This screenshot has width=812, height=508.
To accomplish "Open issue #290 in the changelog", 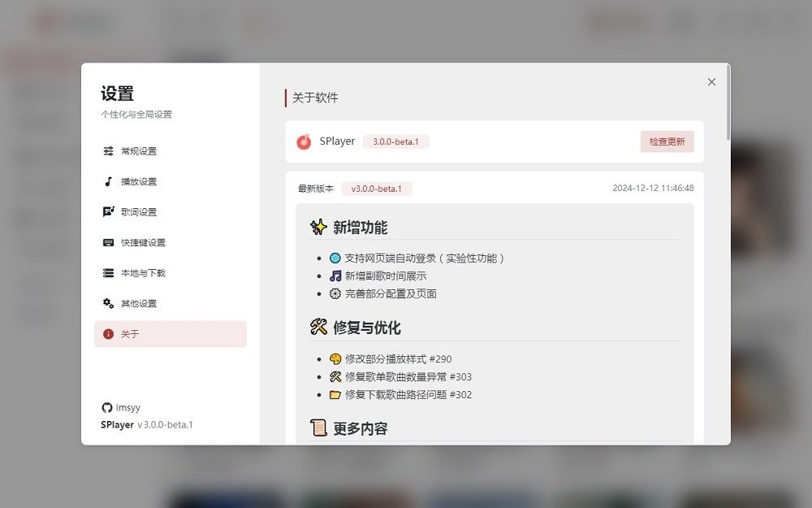I will [x=438, y=359].
